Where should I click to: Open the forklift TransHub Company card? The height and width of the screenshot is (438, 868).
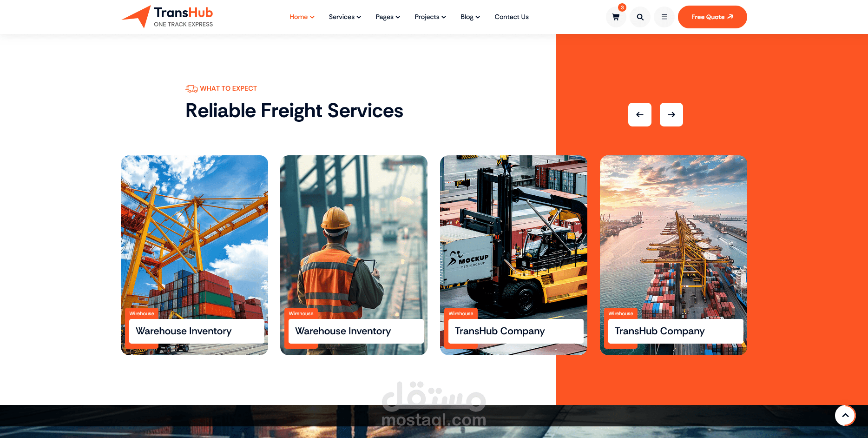(x=513, y=255)
